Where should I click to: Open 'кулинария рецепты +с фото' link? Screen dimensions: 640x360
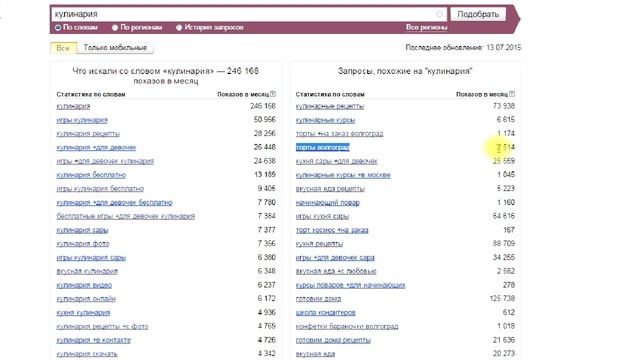[102, 326]
